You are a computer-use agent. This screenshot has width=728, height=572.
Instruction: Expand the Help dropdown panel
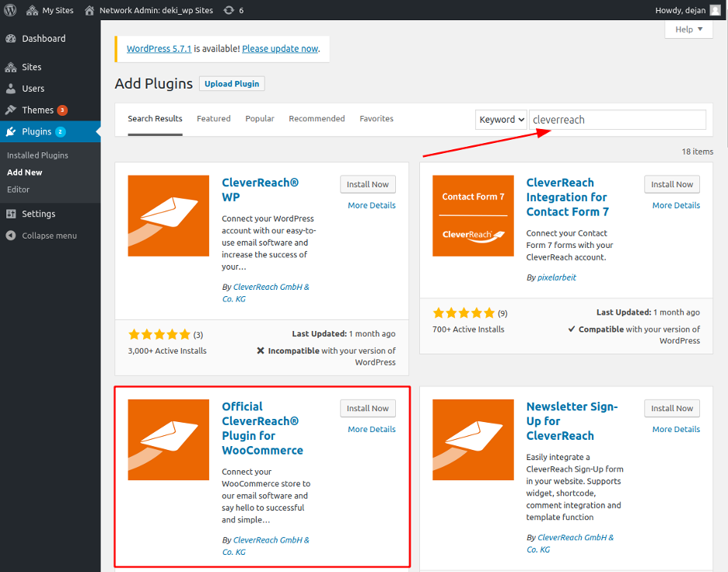pyautogui.click(x=688, y=30)
